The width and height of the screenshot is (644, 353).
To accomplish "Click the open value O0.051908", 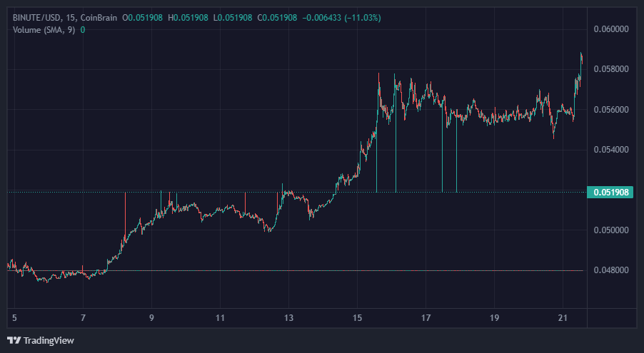I will (x=143, y=18).
